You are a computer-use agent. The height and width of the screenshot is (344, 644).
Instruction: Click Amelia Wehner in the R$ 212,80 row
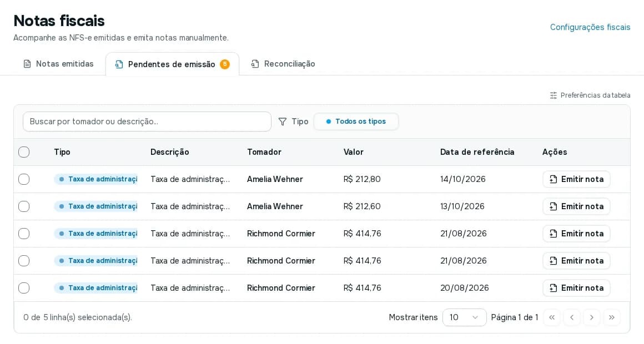pyautogui.click(x=275, y=179)
